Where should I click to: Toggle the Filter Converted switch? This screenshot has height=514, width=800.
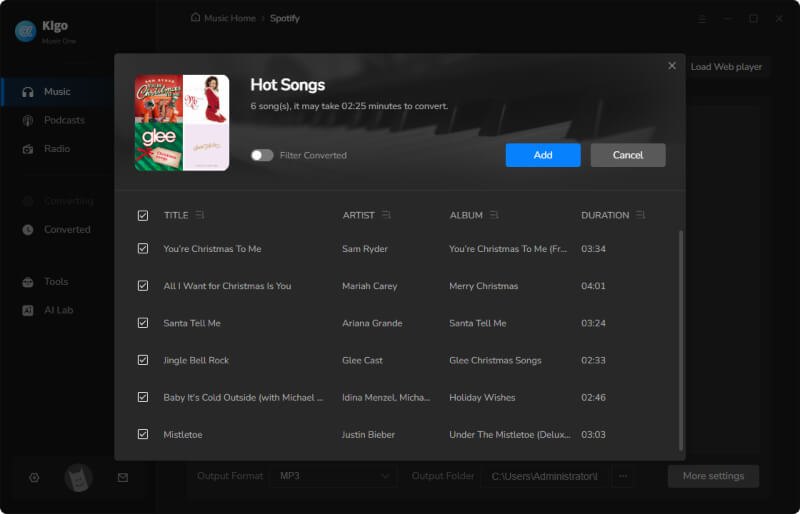pos(262,155)
